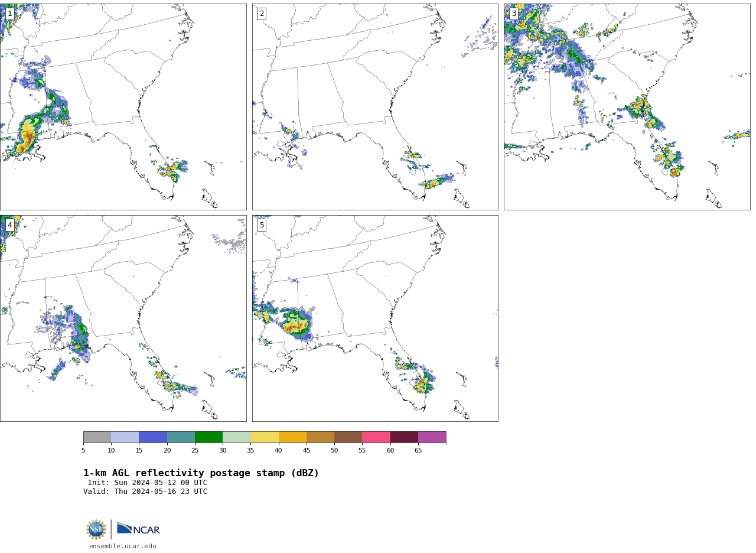Click the tan 45-50 dBZ swatch
Viewport: 756px width, 553px height.
click(x=320, y=437)
